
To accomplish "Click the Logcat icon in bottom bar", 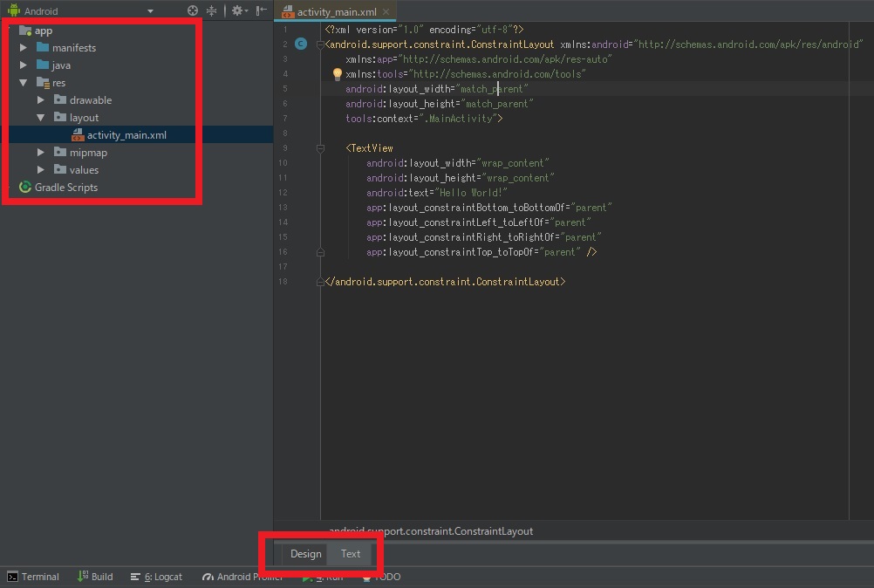I will coord(135,577).
